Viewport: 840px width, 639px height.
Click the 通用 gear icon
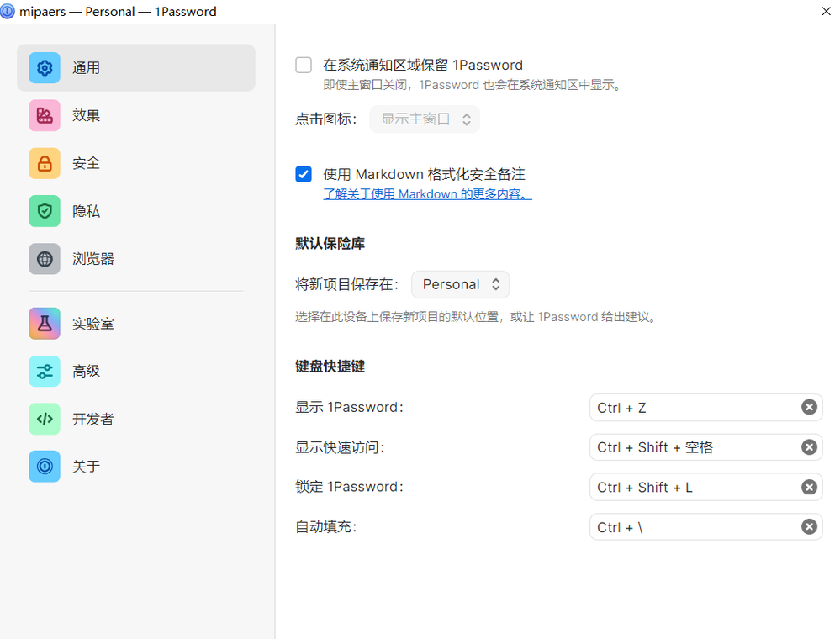(x=45, y=68)
